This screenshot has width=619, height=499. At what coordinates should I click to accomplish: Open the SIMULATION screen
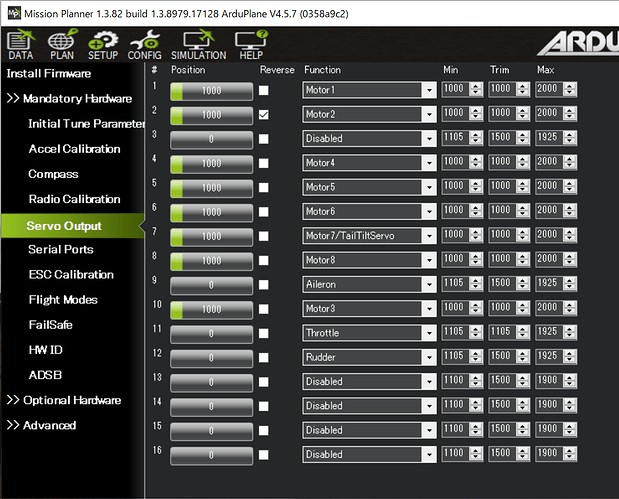click(199, 45)
